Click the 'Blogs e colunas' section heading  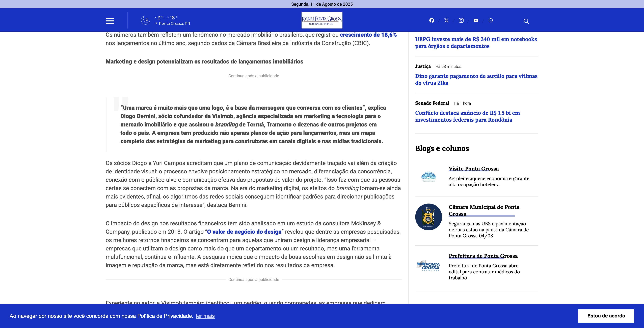coord(442,148)
